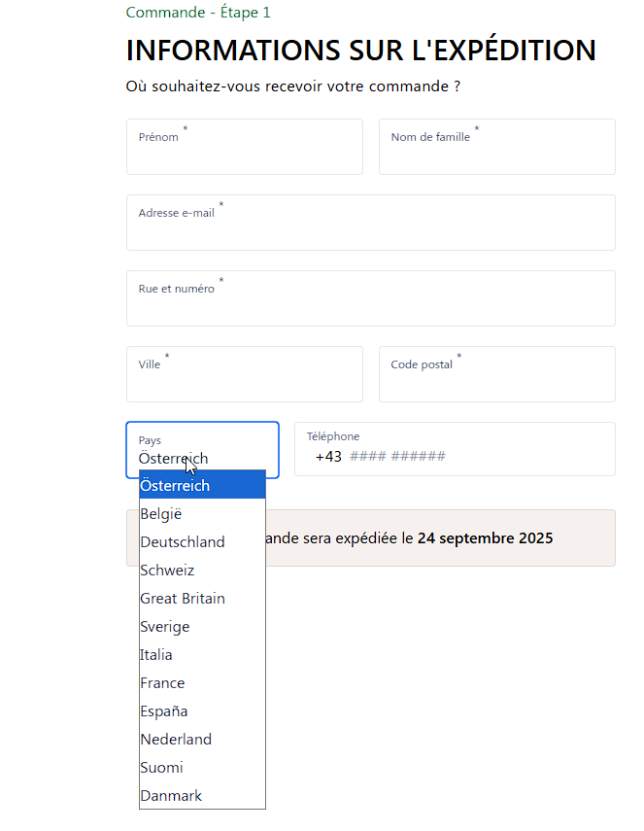This screenshot has height=831, width=644.
Task: Click the Prénom input field
Action: 244,147
